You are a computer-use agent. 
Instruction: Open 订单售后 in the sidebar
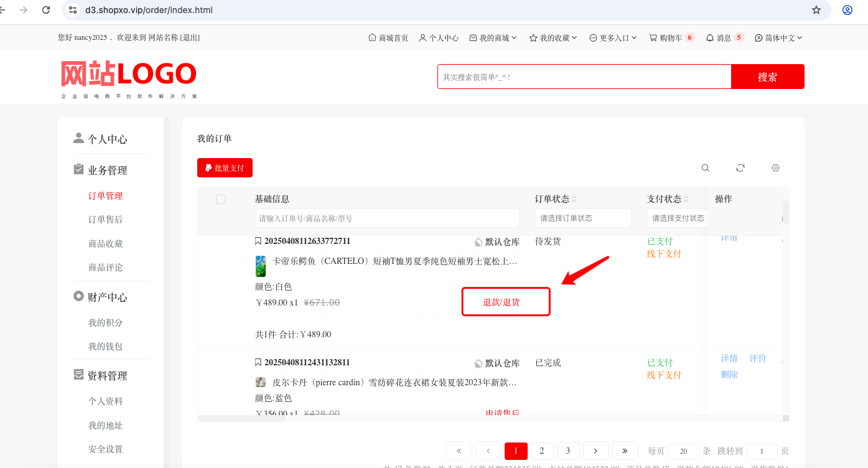[106, 220]
